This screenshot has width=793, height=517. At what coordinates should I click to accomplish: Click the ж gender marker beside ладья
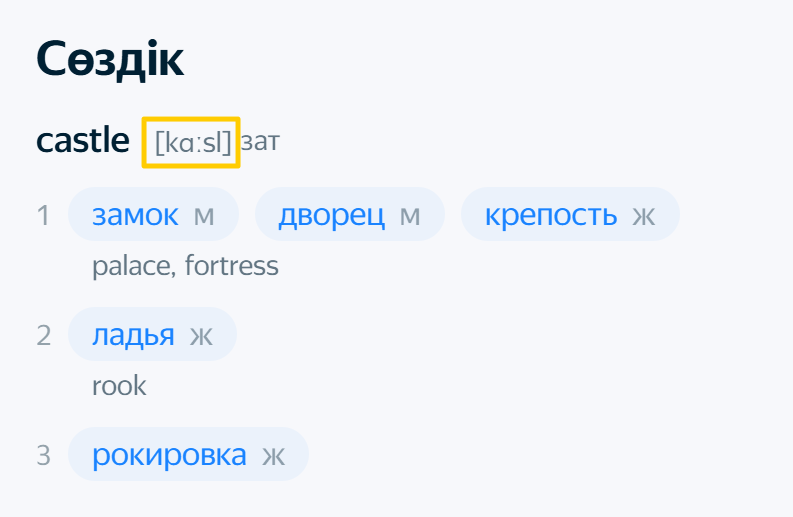coord(201,335)
